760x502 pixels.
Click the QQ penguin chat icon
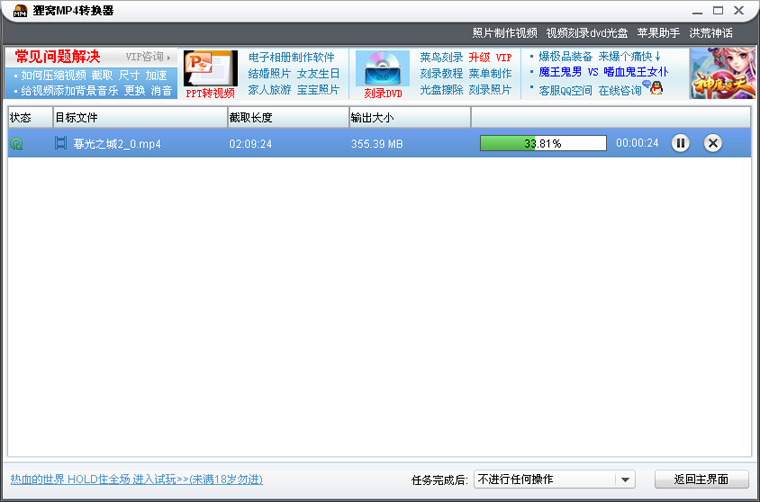tap(656, 88)
